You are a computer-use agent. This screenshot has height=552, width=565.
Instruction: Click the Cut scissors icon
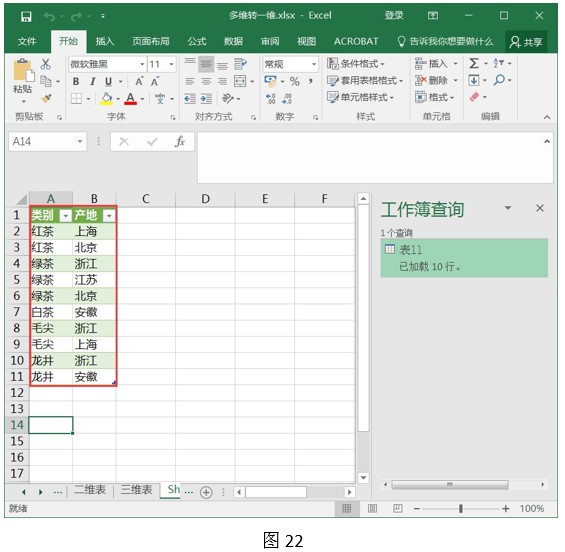45,64
